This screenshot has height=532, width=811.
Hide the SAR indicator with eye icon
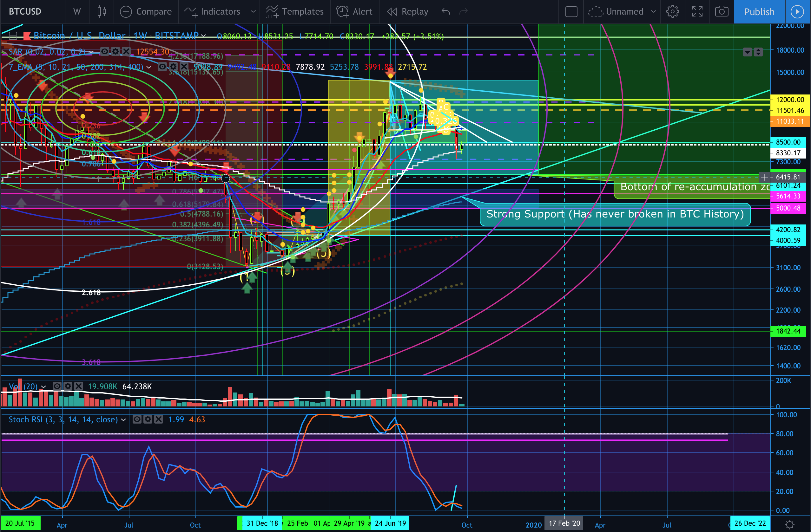[x=105, y=51]
